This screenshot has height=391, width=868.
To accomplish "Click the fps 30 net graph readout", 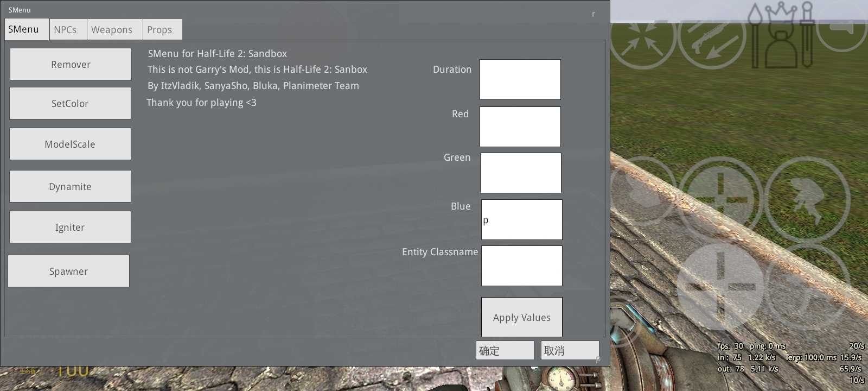I will click(730, 346).
